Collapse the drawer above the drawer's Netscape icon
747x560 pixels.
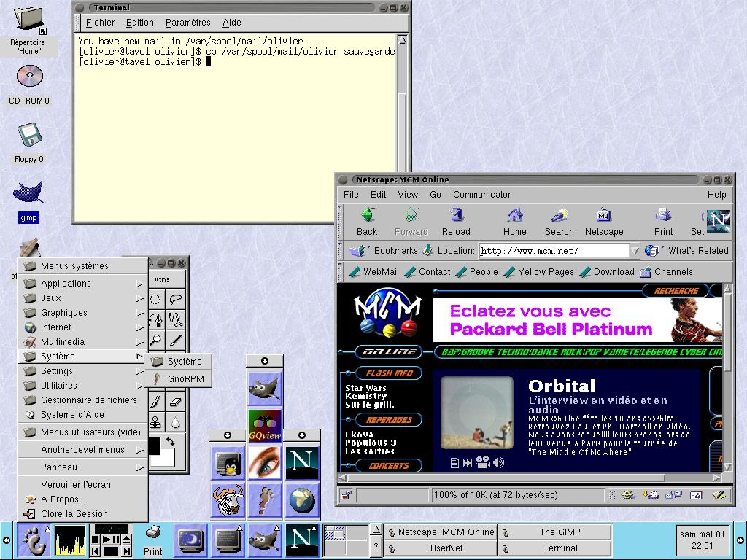(302, 435)
